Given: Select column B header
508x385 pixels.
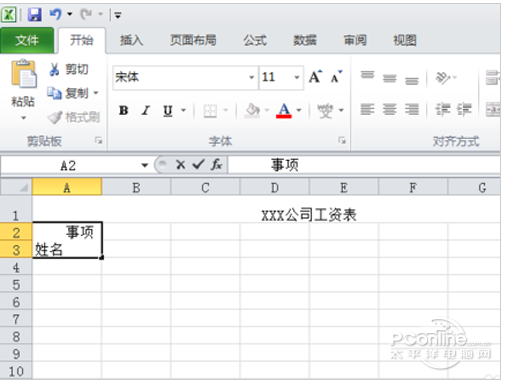Looking at the screenshot, I should pos(136,188).
